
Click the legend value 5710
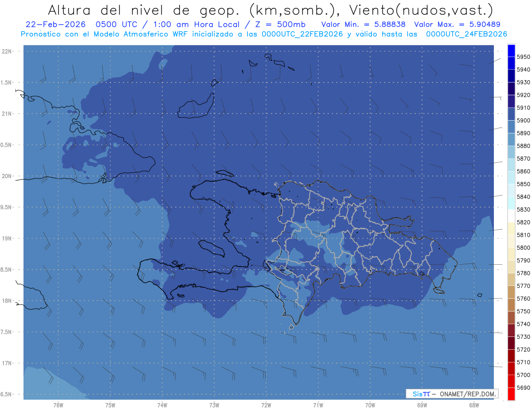[x=524, y=362]
